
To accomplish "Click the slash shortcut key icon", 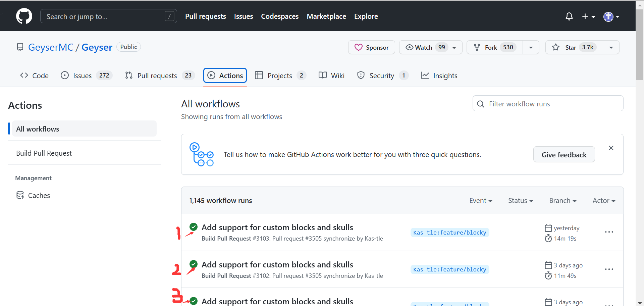I will click(x=170, y=16).
